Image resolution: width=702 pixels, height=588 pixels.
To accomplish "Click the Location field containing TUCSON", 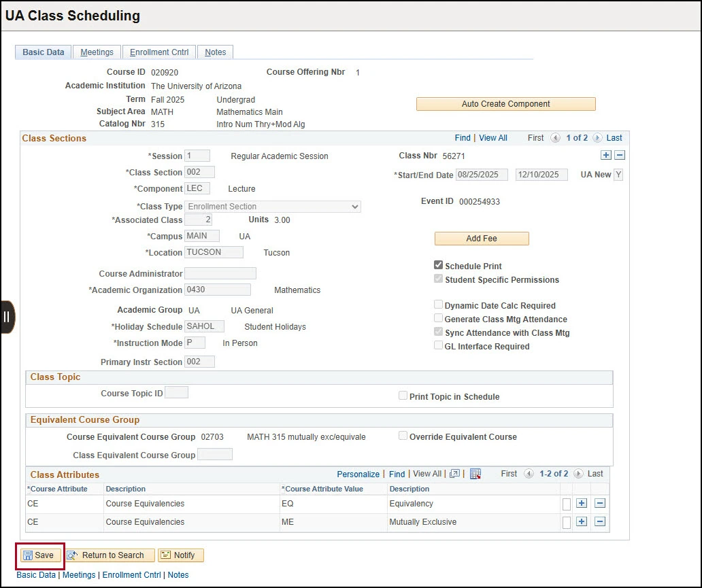I will 214,252.
